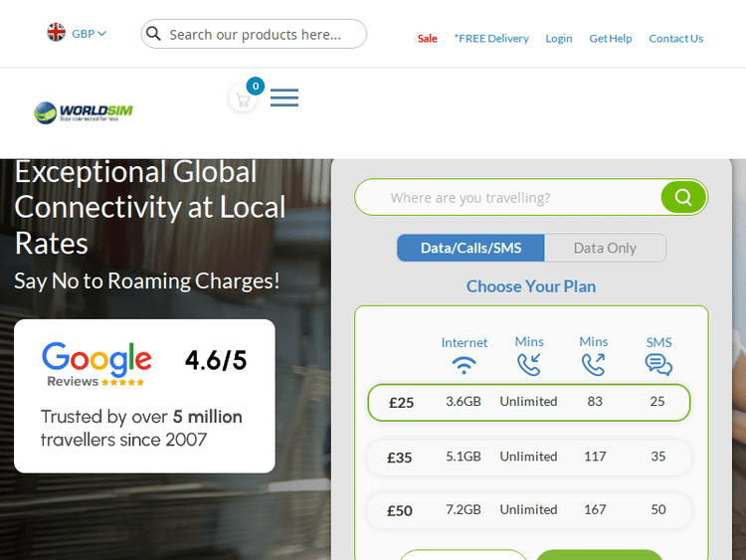Open the Sale menu item
This screenshot has width=746, height=560.
coord(428,39)
